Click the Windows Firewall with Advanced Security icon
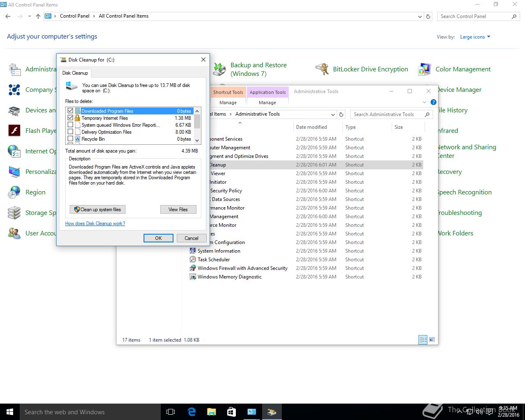 click(193, 268)
